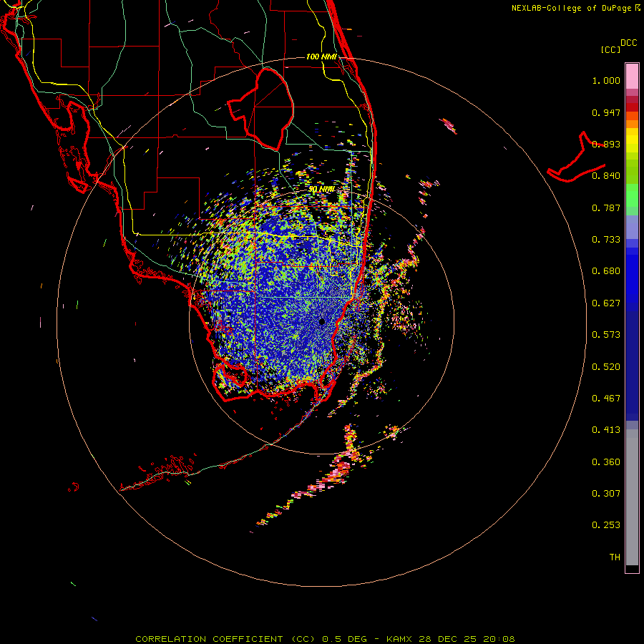Pick the olive-green color bar segment

(632, 171)
